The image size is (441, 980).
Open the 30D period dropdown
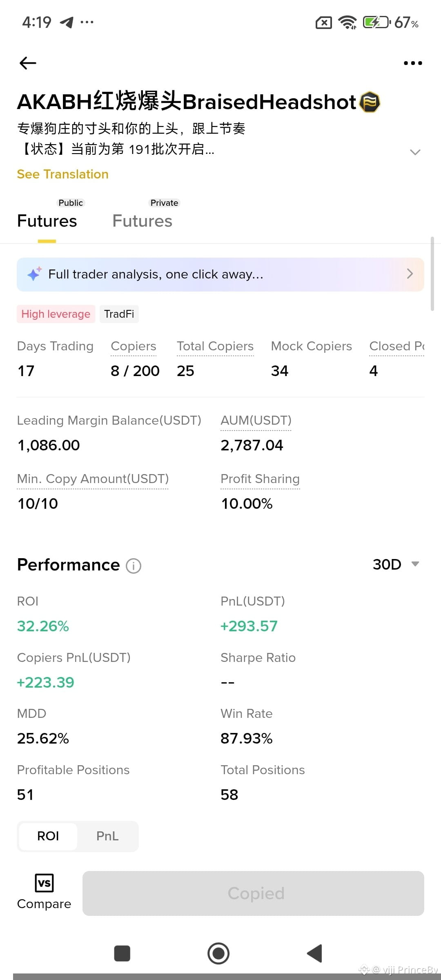[396, 564]
